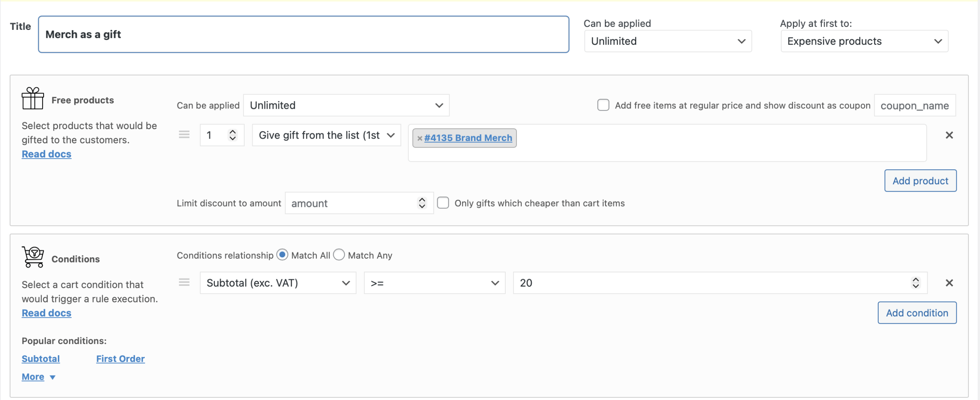Remove the Brand Merch gift row

(949, 135)
